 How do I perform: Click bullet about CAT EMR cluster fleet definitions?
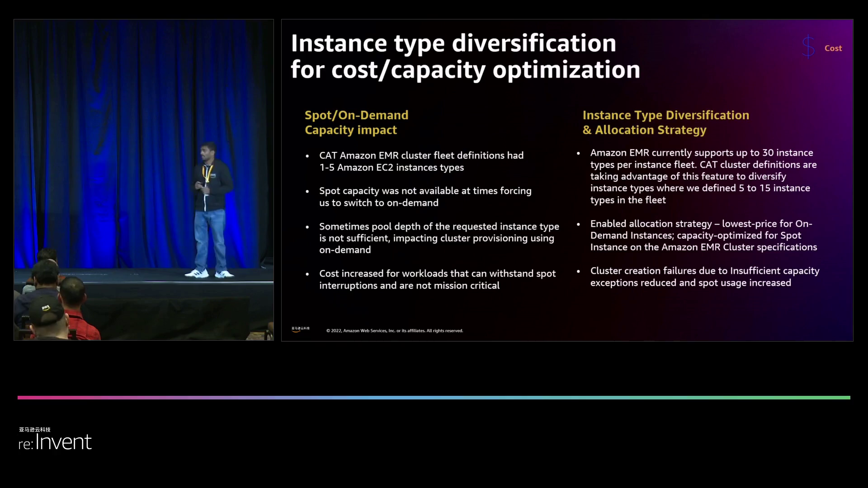click(x=421, y=161)
